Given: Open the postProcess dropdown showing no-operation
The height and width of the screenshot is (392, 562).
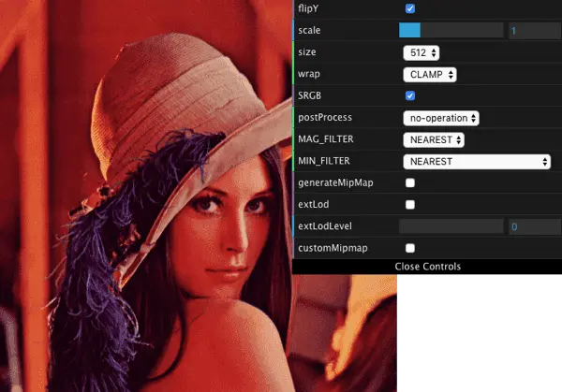Looking at the screenshot, I should (x=441, y=118).
